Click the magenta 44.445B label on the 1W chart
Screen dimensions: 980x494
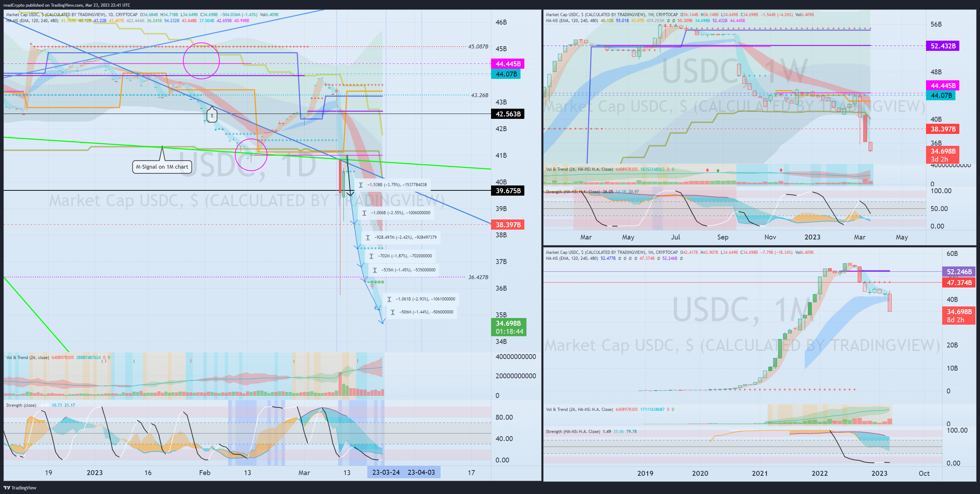pos(943,85)
